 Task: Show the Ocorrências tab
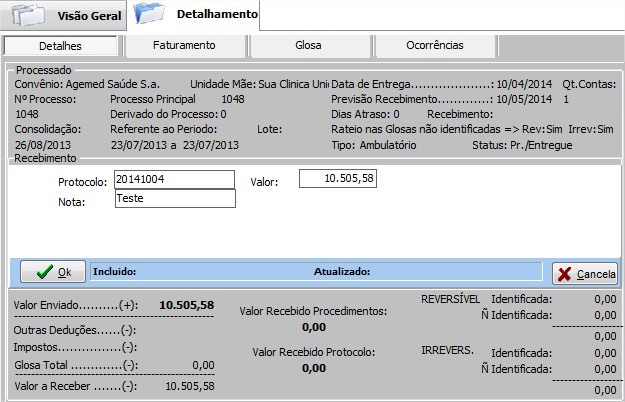(434, 46)
